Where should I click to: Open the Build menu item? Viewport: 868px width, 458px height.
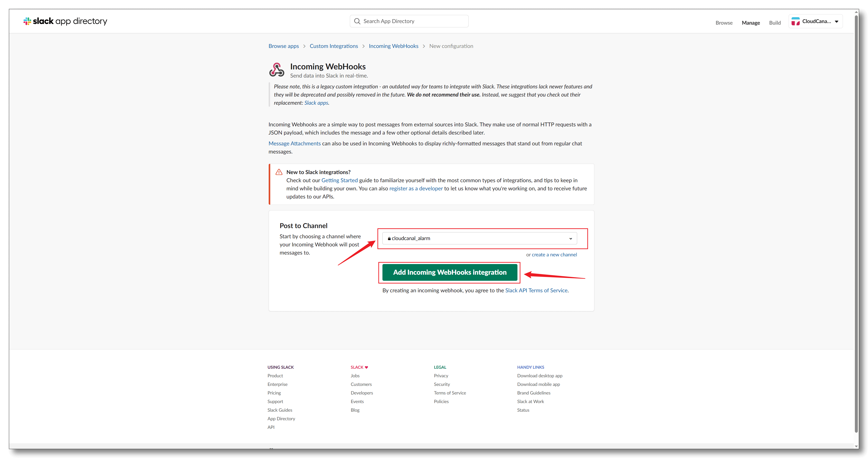[775, 23]
